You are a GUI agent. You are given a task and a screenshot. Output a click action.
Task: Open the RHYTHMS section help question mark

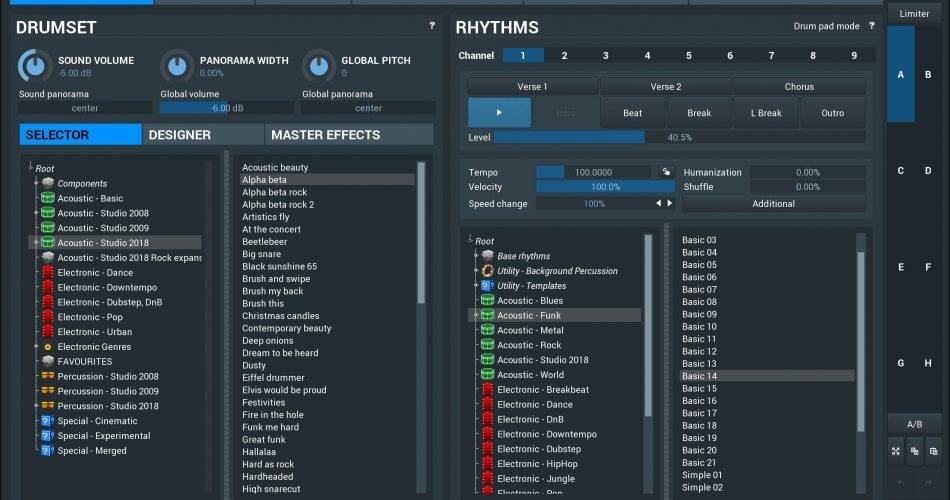coord(871,25)
